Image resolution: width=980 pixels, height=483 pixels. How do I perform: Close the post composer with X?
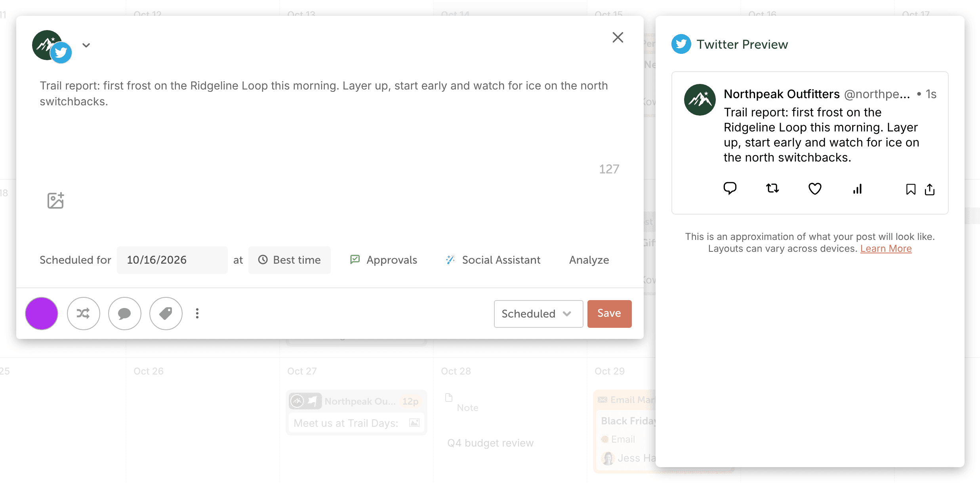(618, 37)
